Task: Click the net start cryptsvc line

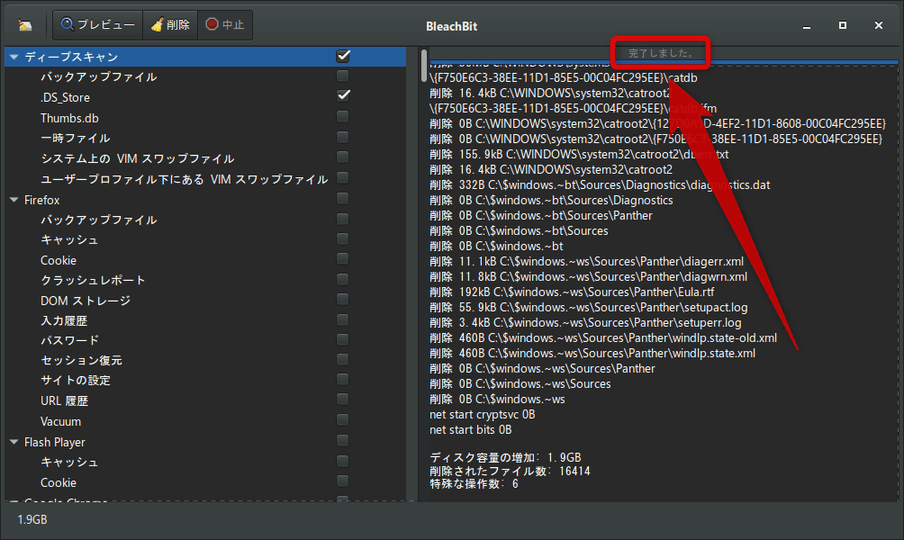Action: point(482,414)
